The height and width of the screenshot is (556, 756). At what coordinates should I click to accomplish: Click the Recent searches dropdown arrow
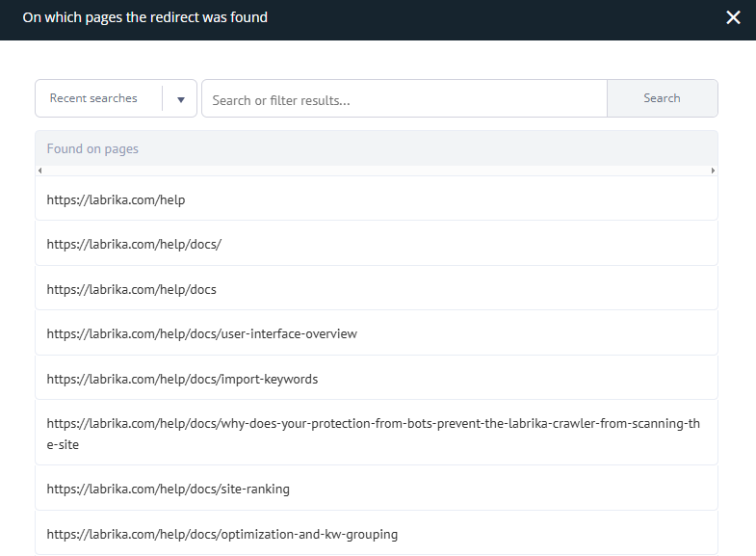180,99
